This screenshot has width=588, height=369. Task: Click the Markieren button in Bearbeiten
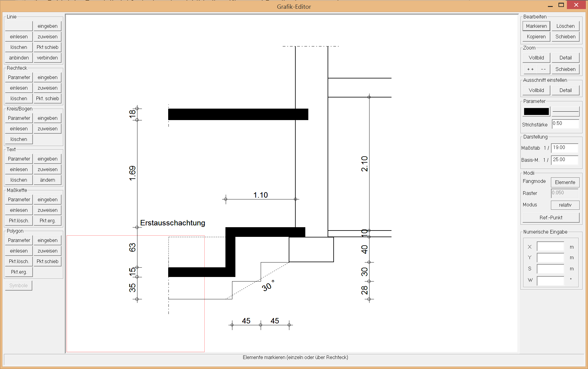pos(536,26)
